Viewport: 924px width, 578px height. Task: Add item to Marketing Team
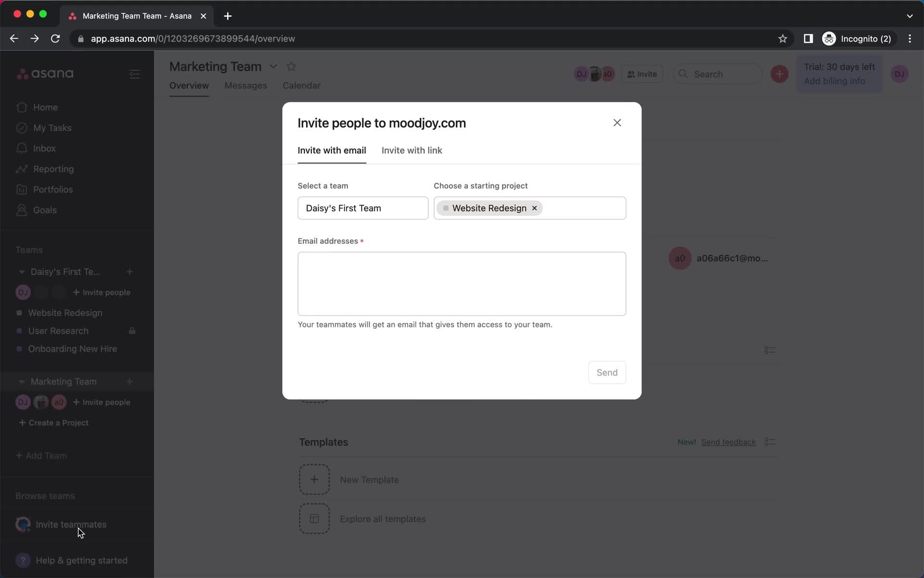[129, 381]
